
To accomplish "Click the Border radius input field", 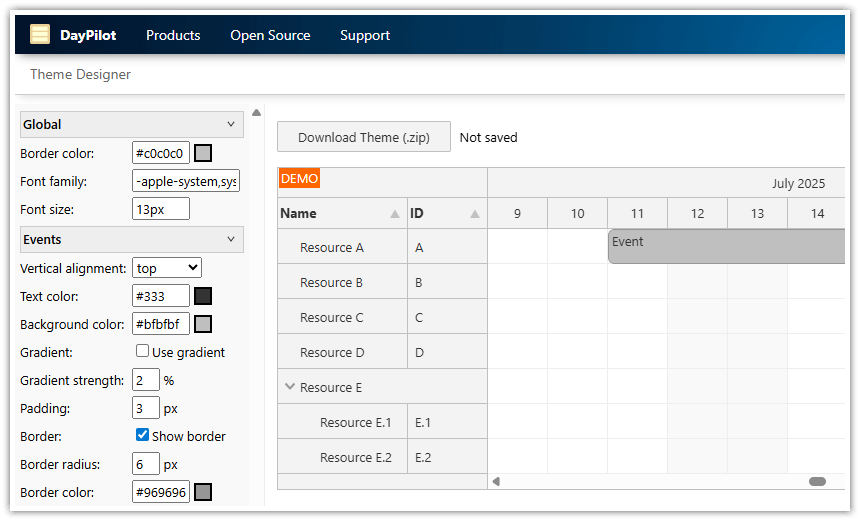I will coord(146,464).
